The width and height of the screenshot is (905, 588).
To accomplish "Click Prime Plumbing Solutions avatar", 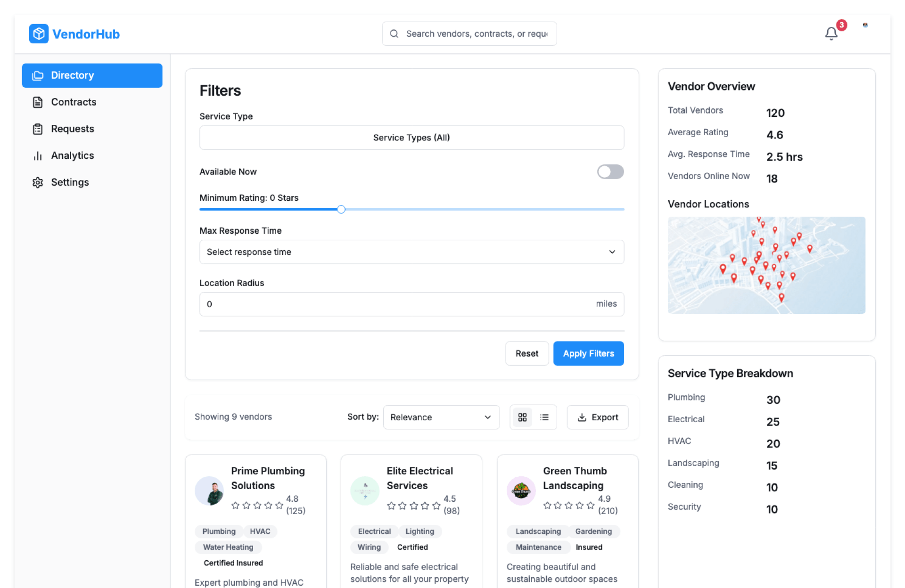I will click(x=209, y=491).
